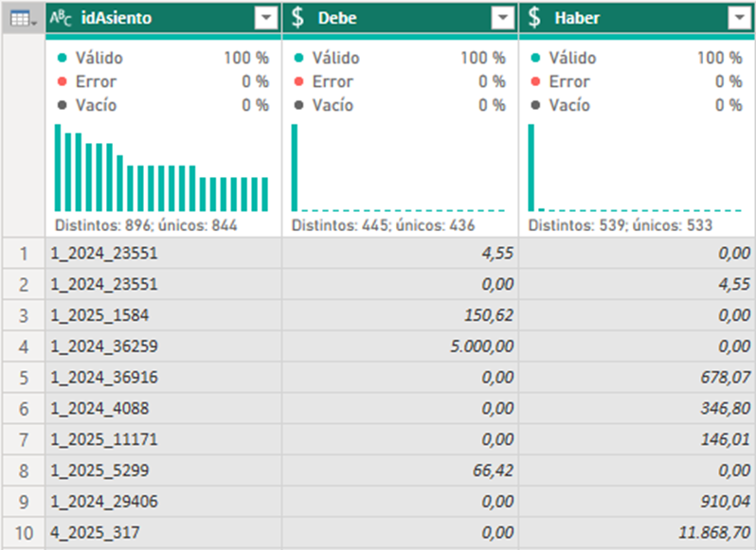Click the currency type icon on Debe column
This screenshot has height=550, width=756.
[x=298, y=18]
